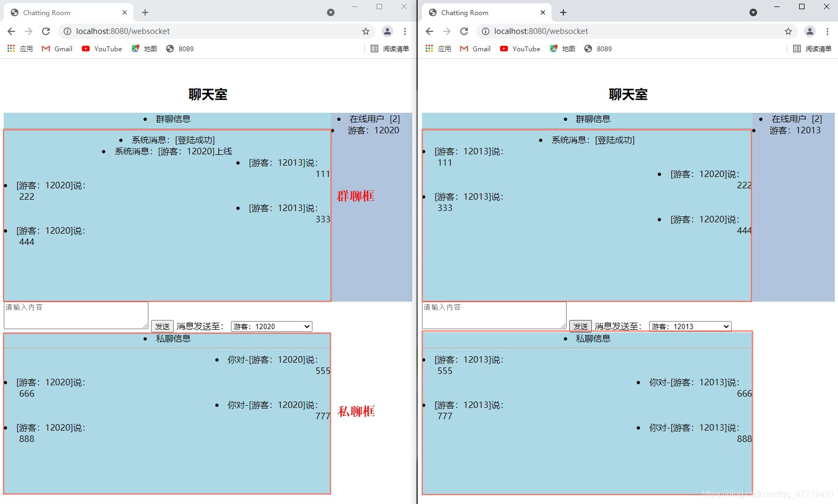Click private message 888 in left chat

(x=27, y=439)
